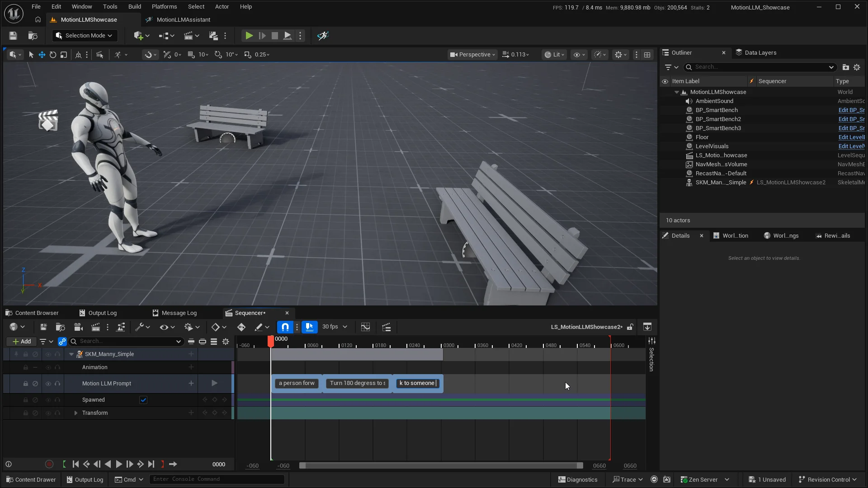Click the MotionLLM running figure toolbar icon
Screen dimensions: 868x488
(x=322, y=36)
